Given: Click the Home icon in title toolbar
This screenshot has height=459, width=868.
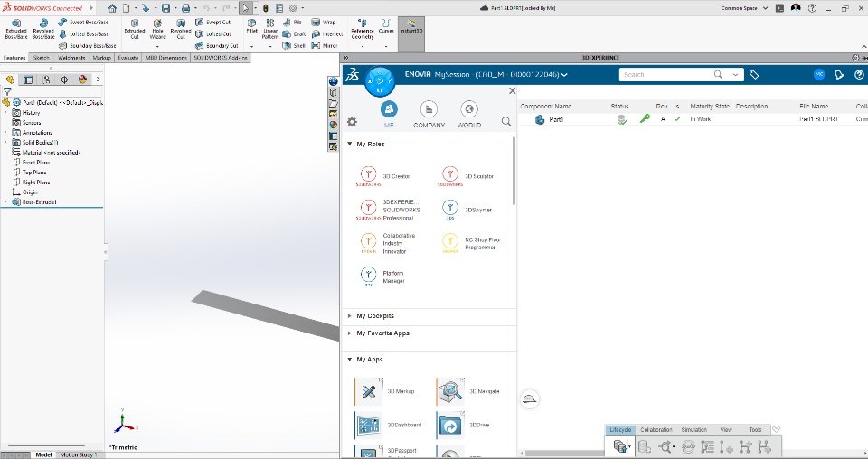Looking at the screenshot, I should [x=112, y=8].
